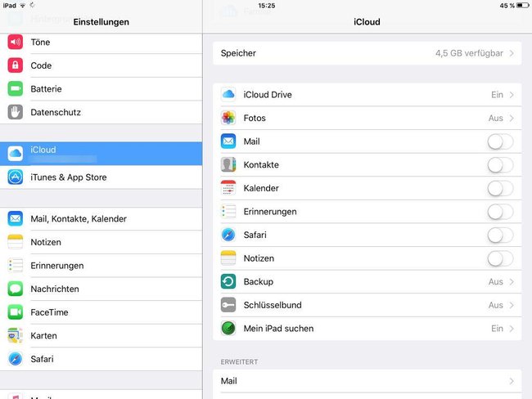
Task: Open iCloud Drive via its chevron
Action: coord(512,95)
